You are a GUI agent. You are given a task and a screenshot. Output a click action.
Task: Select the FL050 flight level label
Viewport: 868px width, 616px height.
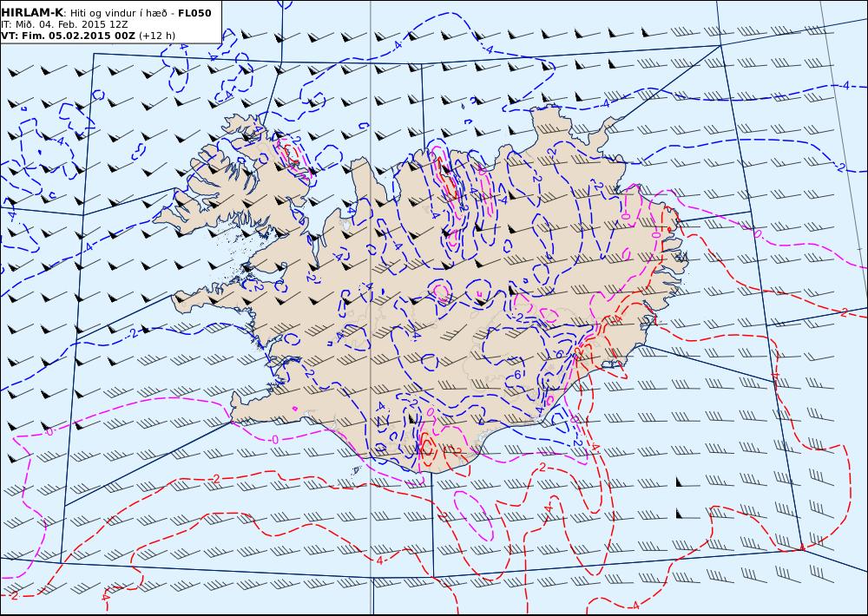(194, 13)
